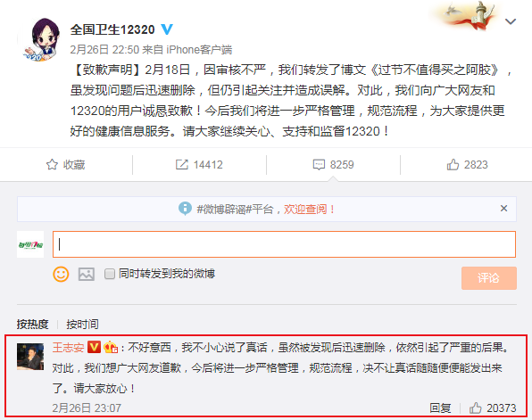Screen dimensions: 532x420
Task: Click 回复 on 王志安's comment
Action: pos(440,408)
